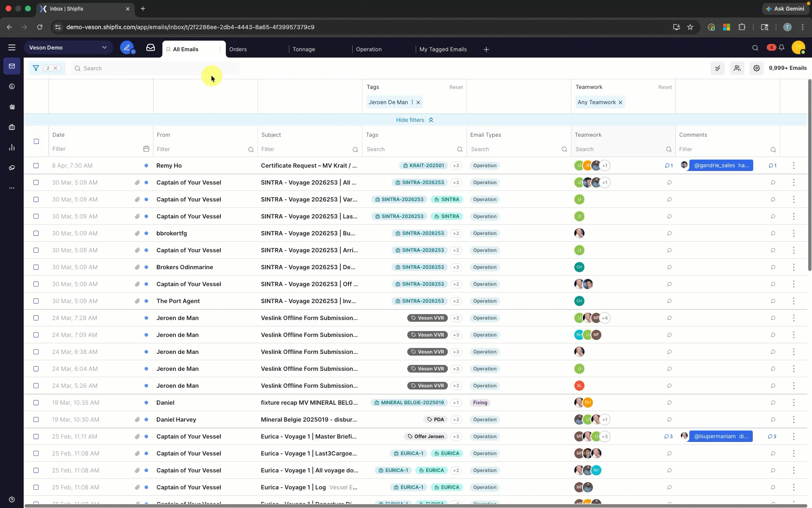812x508 pixels.
Task: Open the @lsupermaniam comment preview
Action: pos(721,436)
